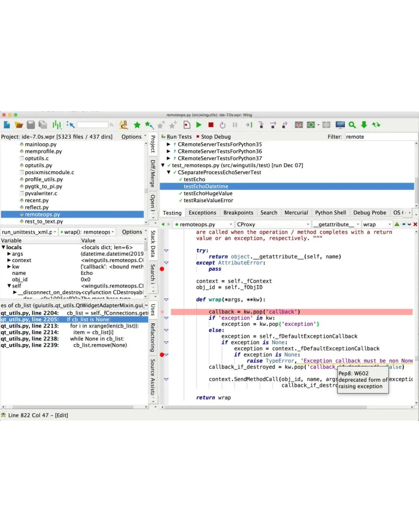Switch to the Debug Probe tab
The height and width of the screenshot is (532, 419).
click(x=370, y=213)
